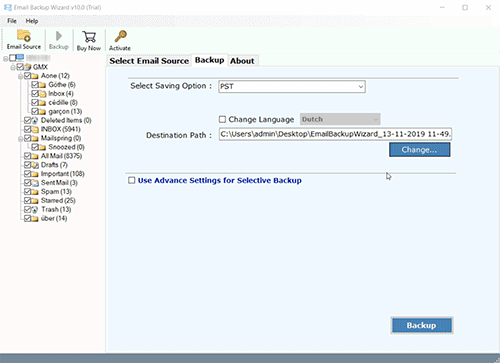Image resolution: width=500 pixels, height=363 pixels.
Task: Select the Inbox (4) subfolder label
Action: point(61,94)
